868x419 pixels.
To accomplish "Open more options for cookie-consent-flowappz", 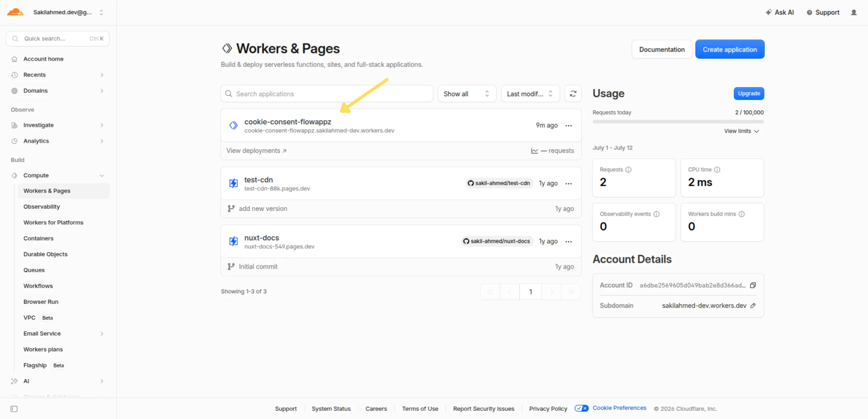I will tap(569, 126).
